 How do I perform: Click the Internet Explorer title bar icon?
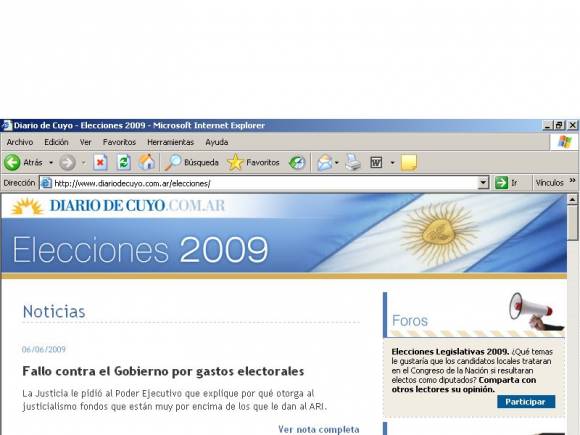pos(6,125)
